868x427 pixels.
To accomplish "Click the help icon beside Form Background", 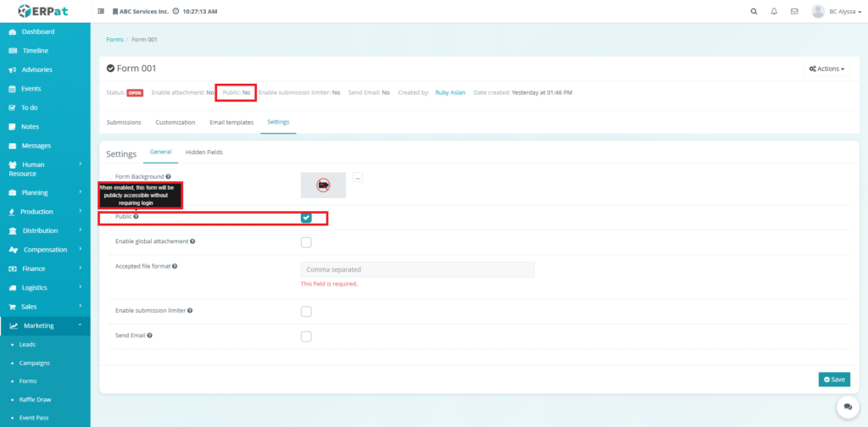I will 168,177.
